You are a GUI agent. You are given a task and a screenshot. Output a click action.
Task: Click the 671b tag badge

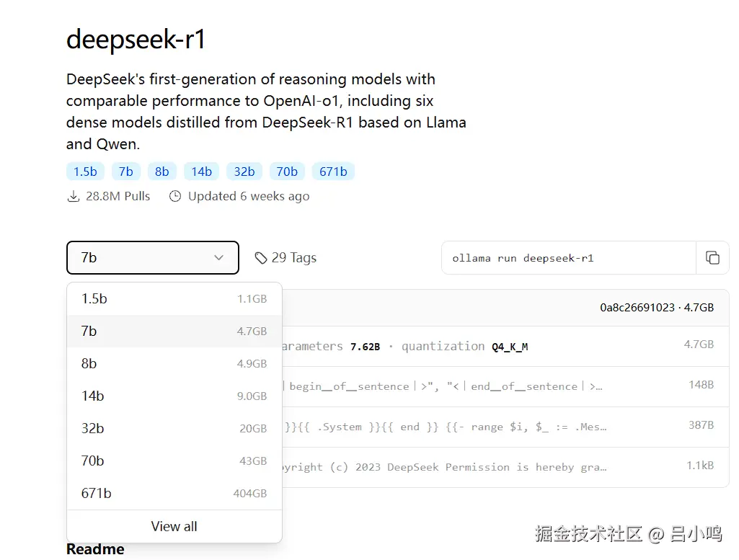[333, 172]
